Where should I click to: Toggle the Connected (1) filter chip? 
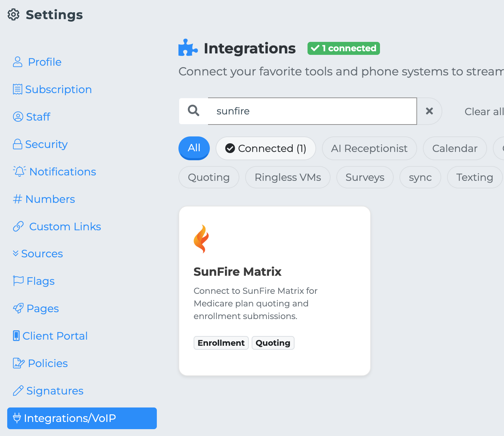266,148
